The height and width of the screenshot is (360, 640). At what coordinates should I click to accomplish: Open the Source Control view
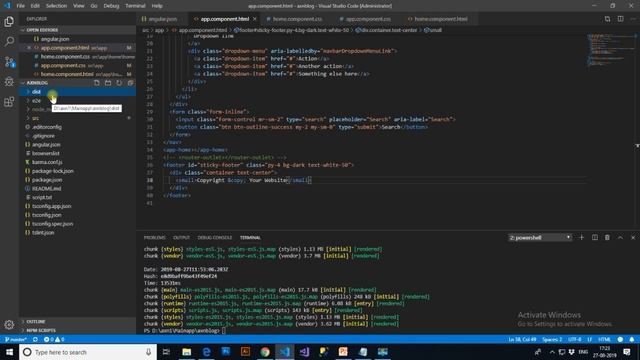9,62
